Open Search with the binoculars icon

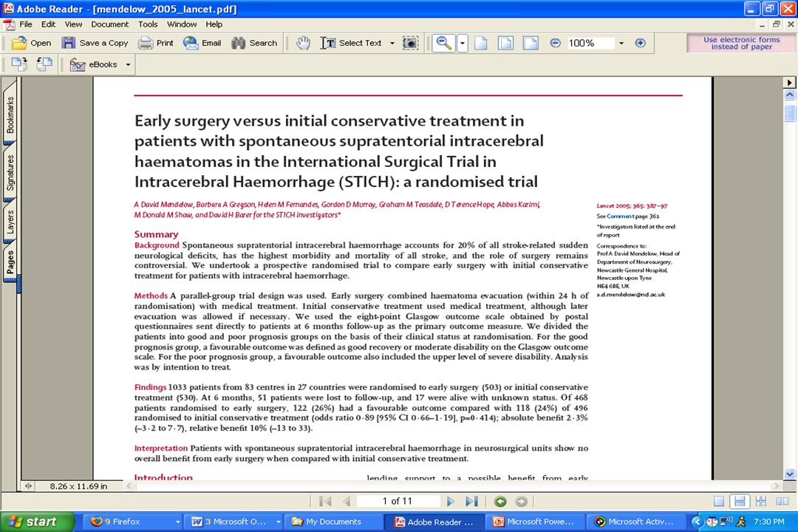[238, 44]
